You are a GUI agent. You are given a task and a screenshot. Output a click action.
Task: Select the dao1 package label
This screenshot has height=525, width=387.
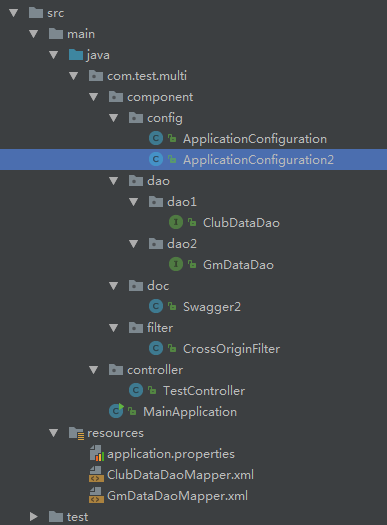pyautogui.click(x=182, y=202)
